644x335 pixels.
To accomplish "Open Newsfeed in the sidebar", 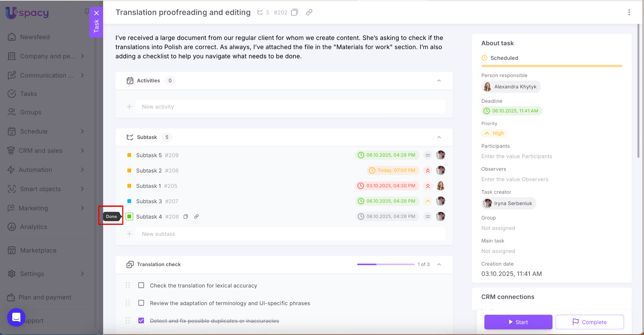I will (35, 37).
